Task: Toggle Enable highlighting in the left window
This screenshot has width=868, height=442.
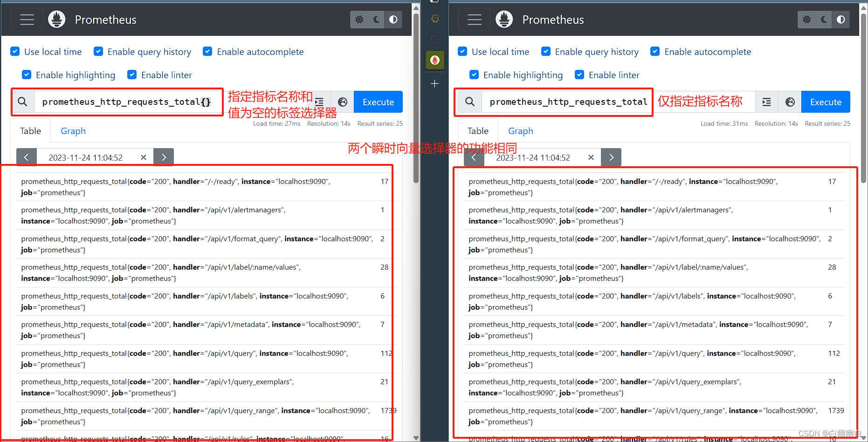Action: [x=27, y=75]
